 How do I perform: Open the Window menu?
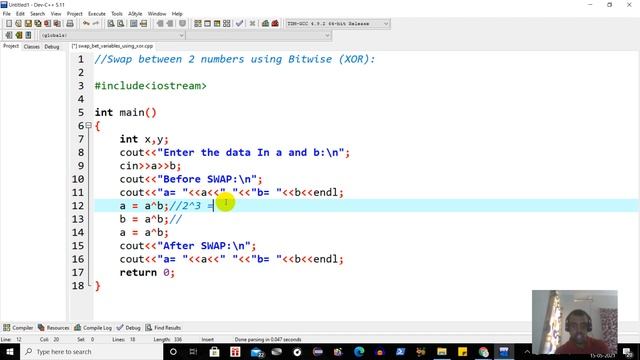click(x=157, y=13)
